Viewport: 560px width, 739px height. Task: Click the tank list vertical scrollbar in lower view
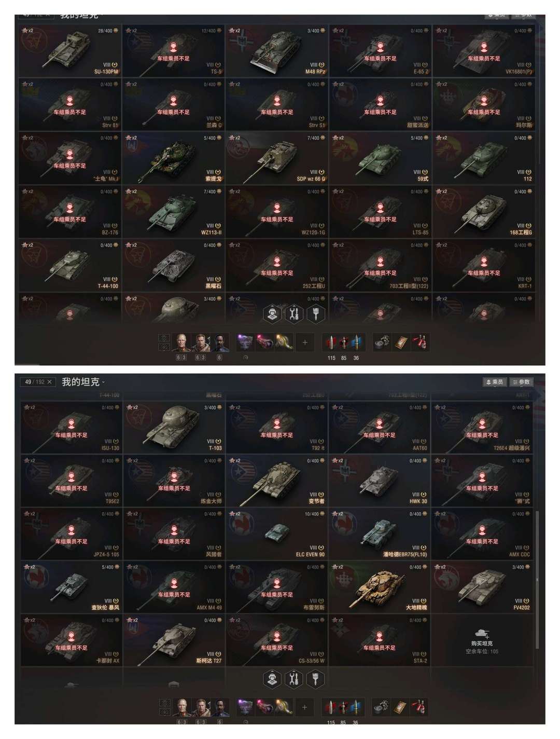(x=537, y=580)
